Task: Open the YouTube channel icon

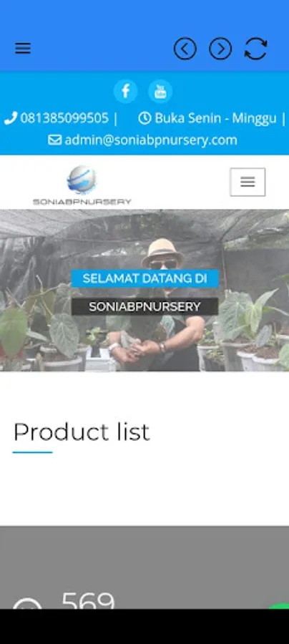Action: click(160, 91)
